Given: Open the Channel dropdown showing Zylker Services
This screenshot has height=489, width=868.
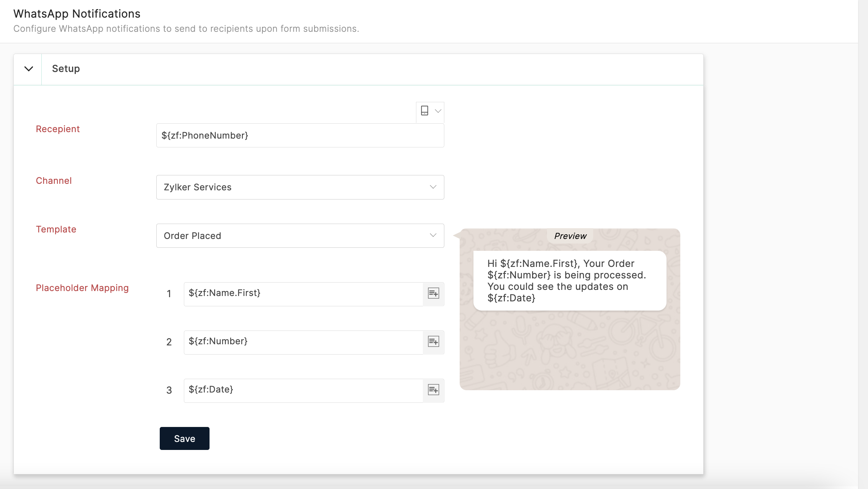Looking at the screenshot, I should 300,187.
